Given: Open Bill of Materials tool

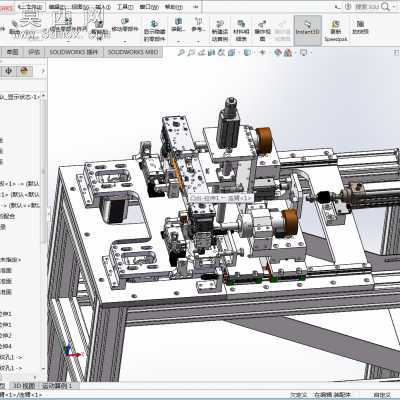Looking at the screenshot, I should pyautogui.click(x=241, y=31).
